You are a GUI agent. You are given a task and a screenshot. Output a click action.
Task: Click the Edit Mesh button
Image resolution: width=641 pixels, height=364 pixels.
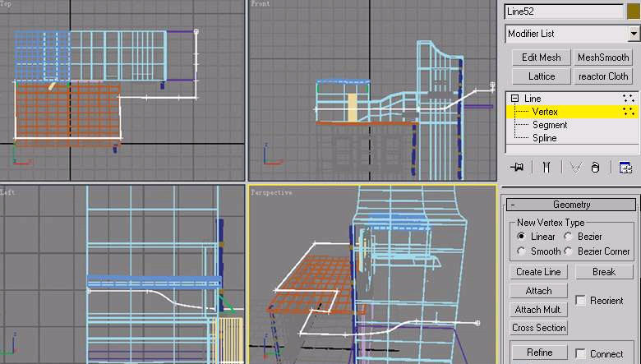click(x=541, y=58)
